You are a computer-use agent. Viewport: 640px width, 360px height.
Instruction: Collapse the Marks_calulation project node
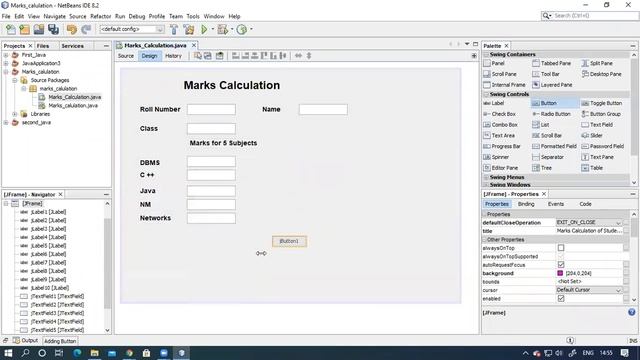point(6,72)
